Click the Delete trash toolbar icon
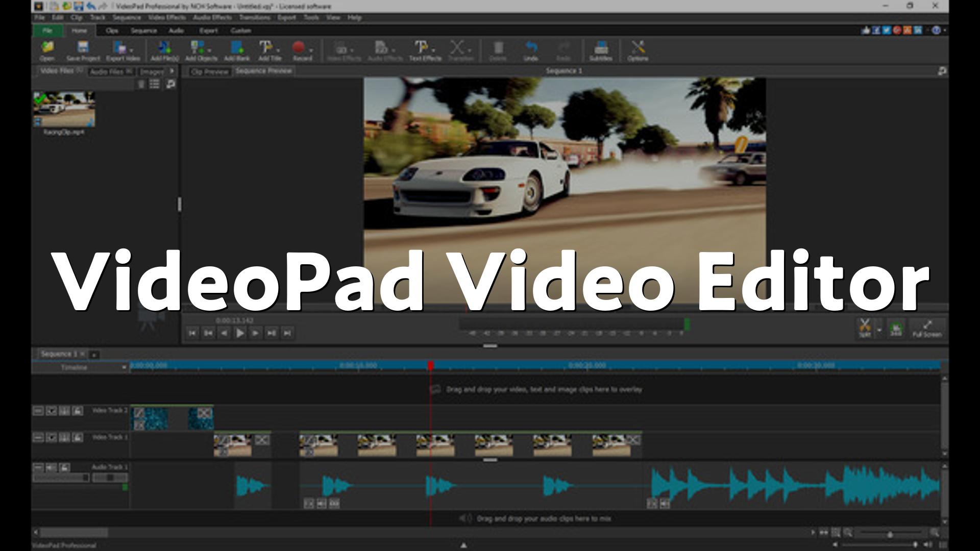 (x=498, y=51)
